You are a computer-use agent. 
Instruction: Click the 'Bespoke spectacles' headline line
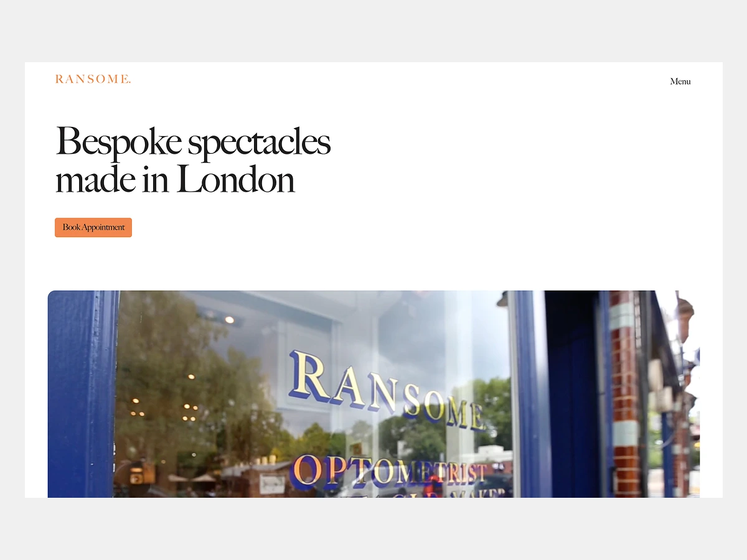(x=193, y=142)
